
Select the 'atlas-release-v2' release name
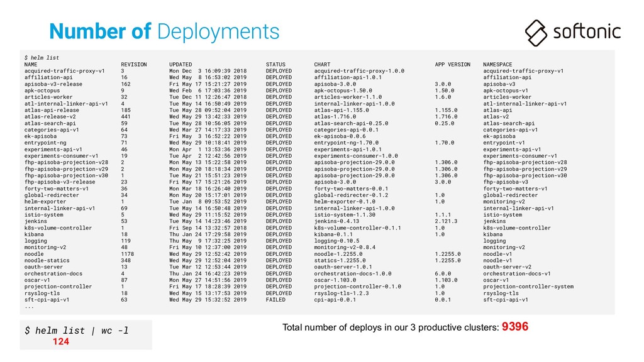(50, 117)
